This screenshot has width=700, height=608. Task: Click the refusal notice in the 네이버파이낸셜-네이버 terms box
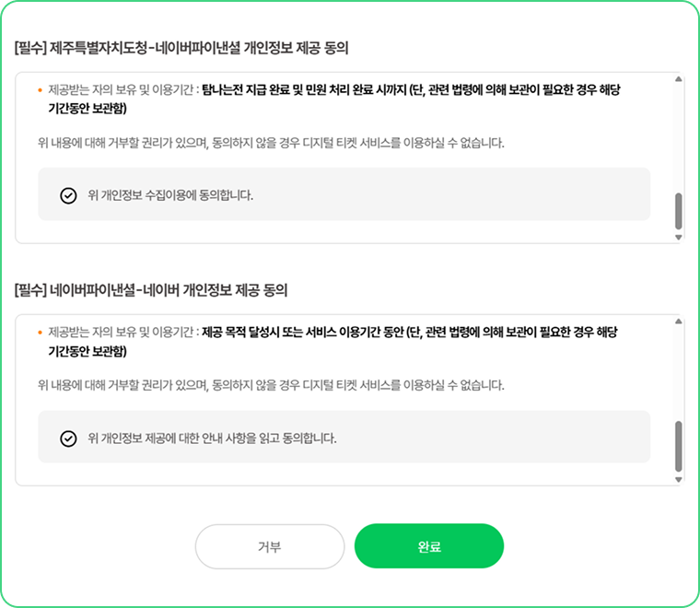[271, 385]
